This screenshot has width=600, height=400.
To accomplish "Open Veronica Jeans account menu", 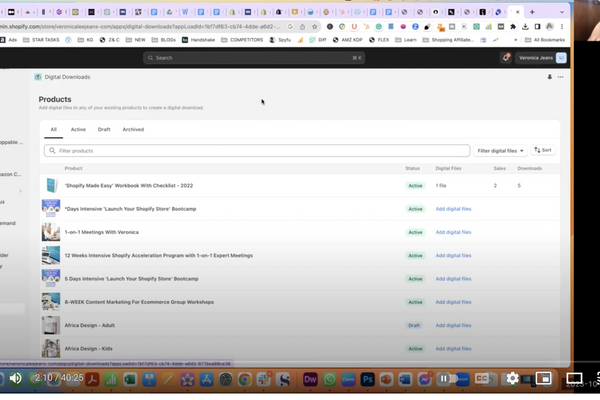I will click(542, 58).
